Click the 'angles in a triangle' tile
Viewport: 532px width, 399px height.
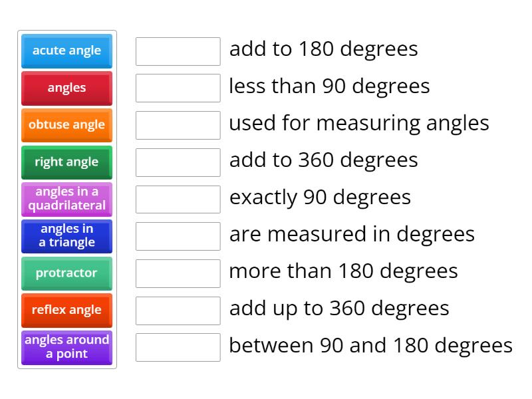(66, 236)
